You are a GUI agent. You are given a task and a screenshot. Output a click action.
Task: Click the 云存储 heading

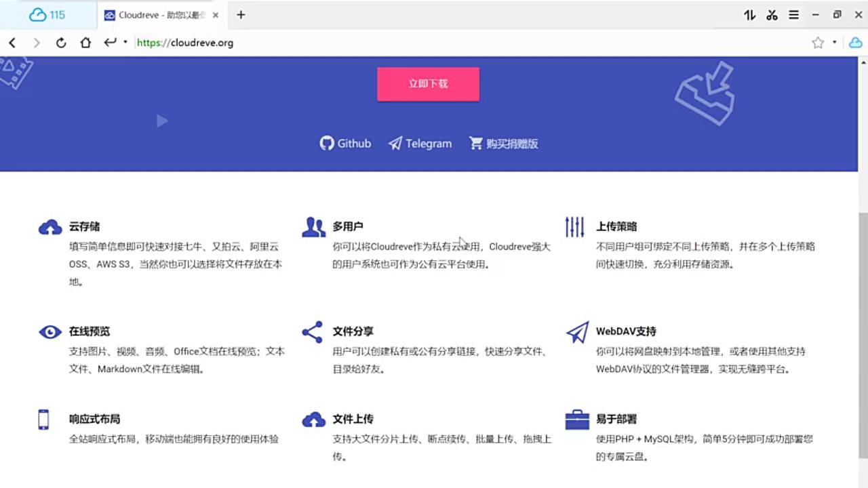(x=85, y=226)
